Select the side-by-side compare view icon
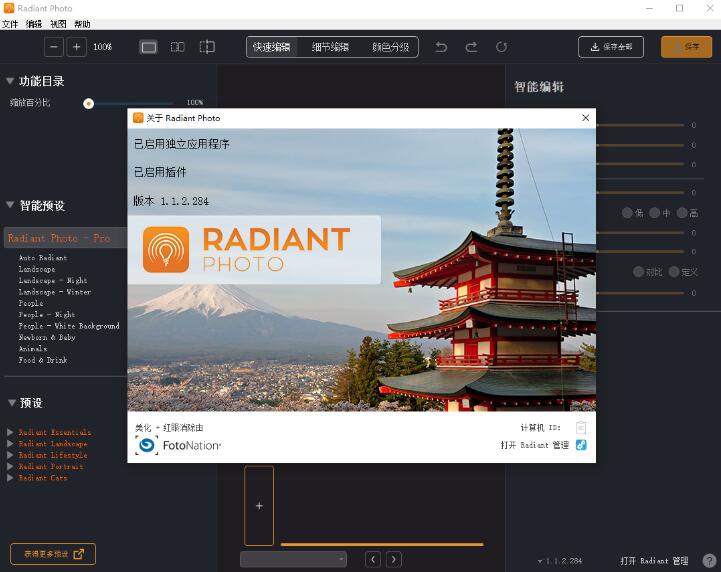The width and height of the screenshot is (721, 572). tap(177, 47)
